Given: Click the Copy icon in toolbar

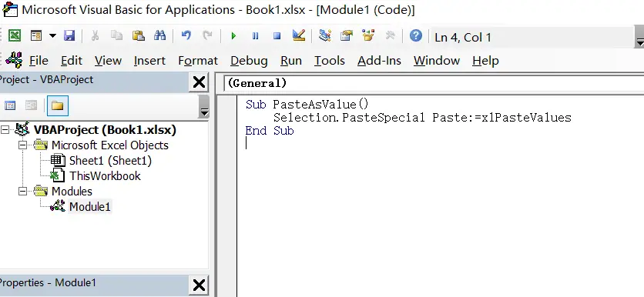Looking at the screenshot, I should [x=116, y=36].
